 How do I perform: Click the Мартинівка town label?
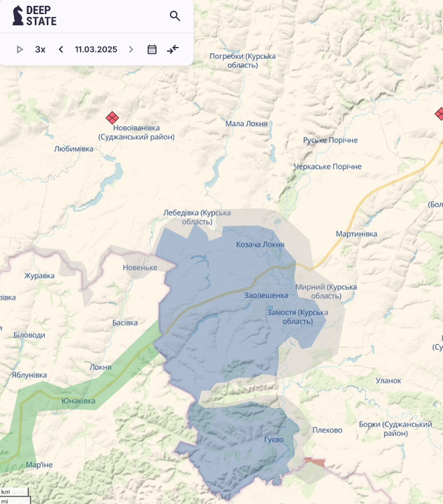click(356, 234)
